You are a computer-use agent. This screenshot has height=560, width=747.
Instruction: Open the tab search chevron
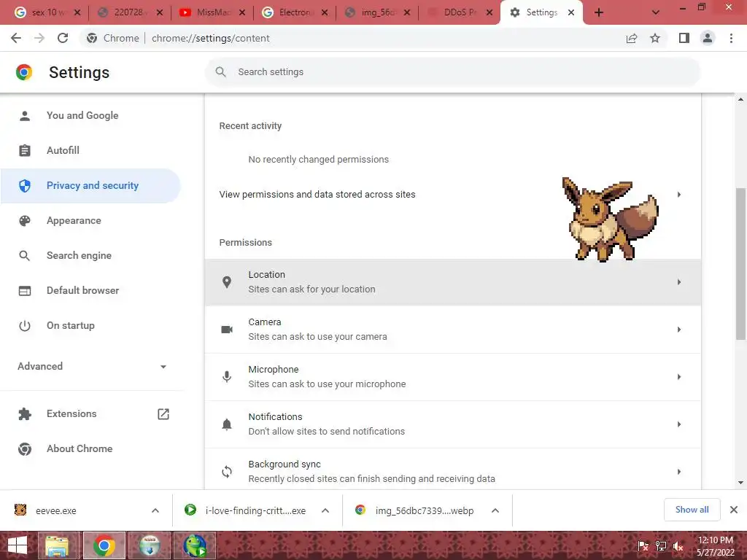tap(656, 13)
